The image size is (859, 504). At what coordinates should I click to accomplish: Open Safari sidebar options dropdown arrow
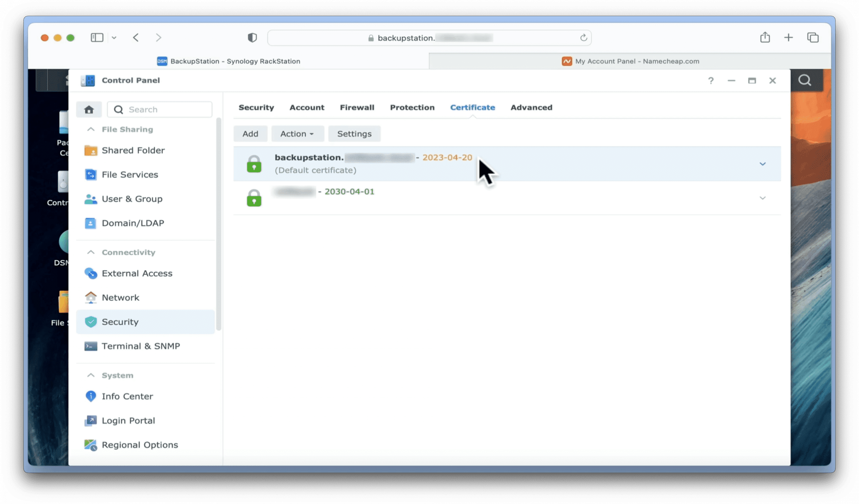pos(114,38)
